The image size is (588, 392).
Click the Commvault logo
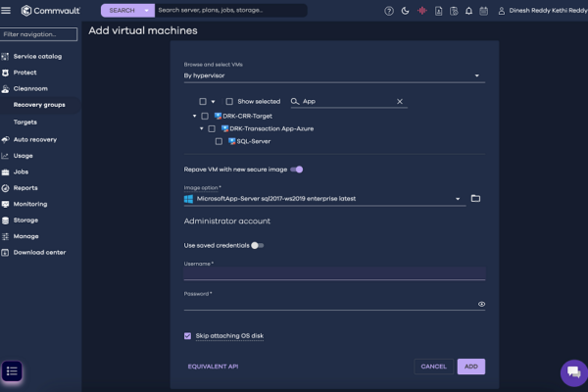(x=51, y=11)
